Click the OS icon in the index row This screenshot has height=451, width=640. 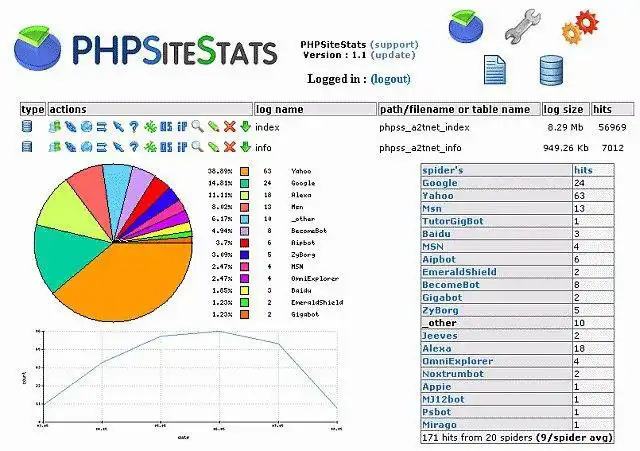pyautogui.click(x=166, y=127)
